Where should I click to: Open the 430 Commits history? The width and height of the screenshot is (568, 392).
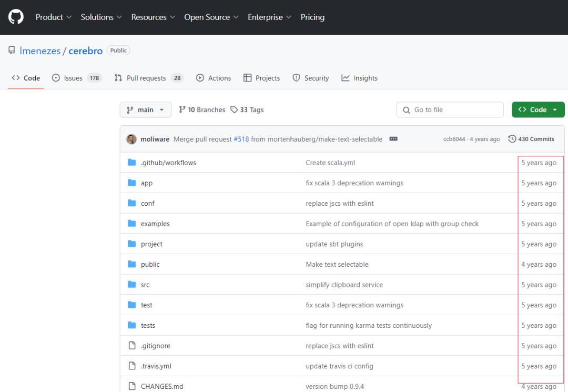(531, 139)
